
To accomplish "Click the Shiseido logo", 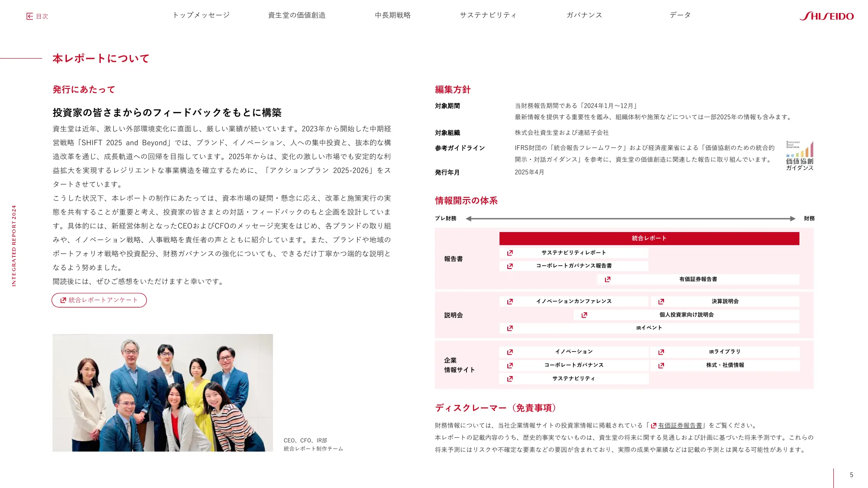I will [826, 16].
